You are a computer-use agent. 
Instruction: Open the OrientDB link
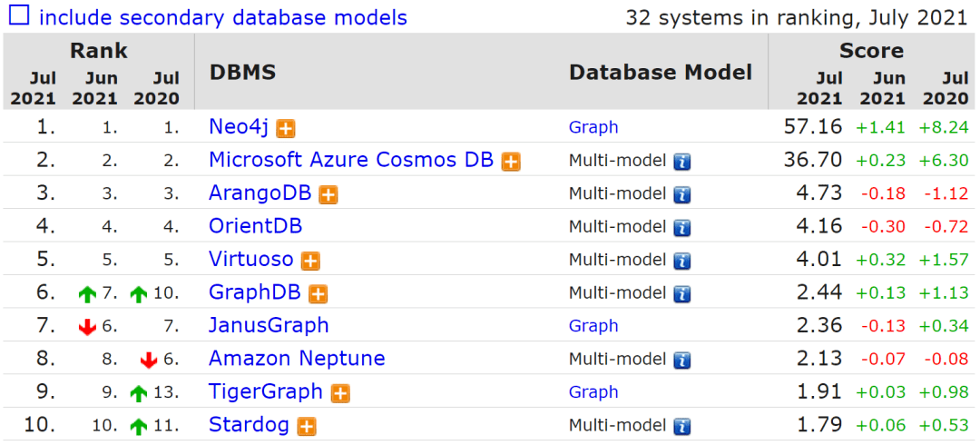tap(256, 226)
